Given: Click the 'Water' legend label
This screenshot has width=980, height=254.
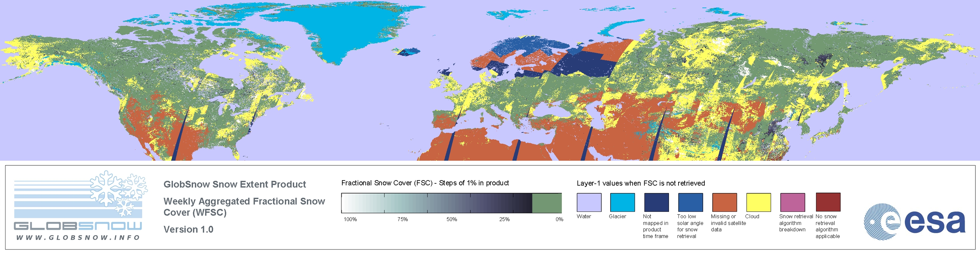Looking at the screenshot, I should [x=584, y=216].
